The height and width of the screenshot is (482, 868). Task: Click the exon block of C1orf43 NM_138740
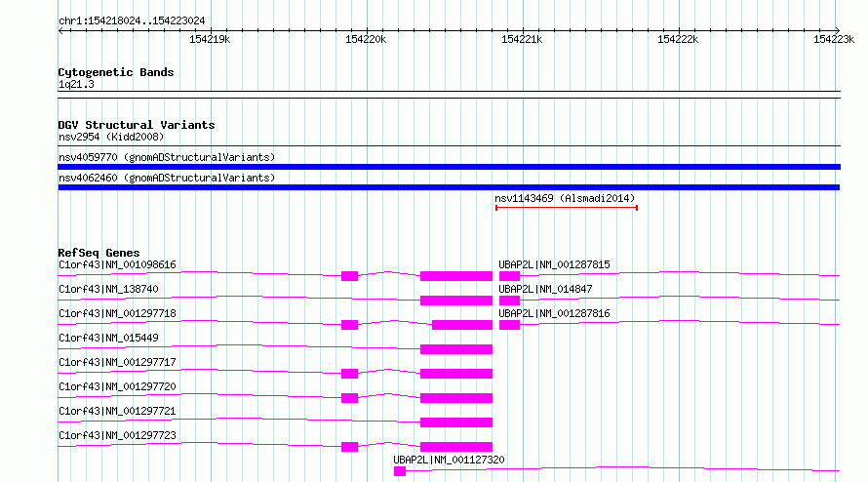pos(456,301)
